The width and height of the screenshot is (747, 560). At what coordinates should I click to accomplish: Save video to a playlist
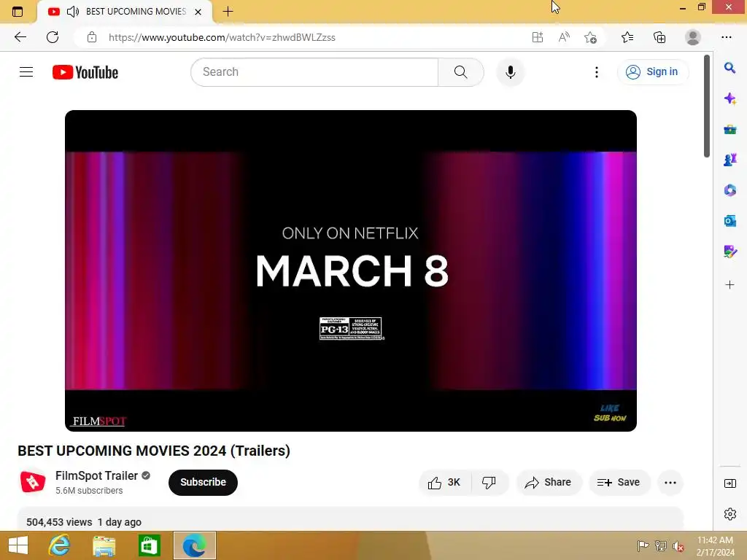click(619, 483)
